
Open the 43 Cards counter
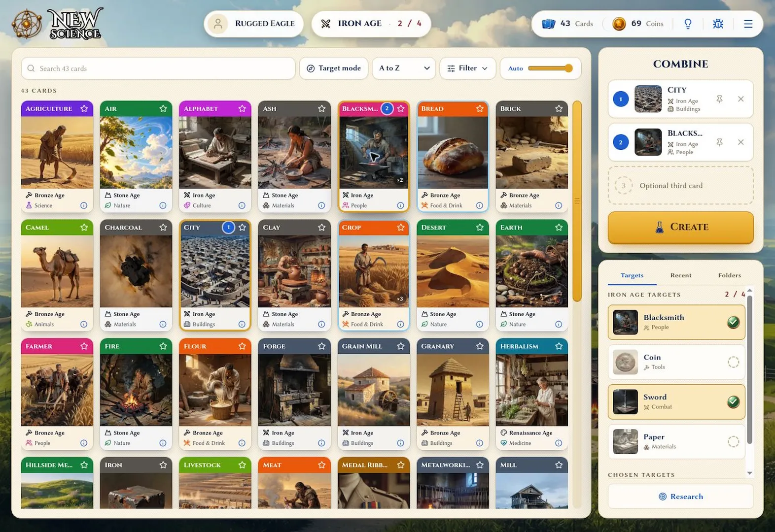pos(567,24)
